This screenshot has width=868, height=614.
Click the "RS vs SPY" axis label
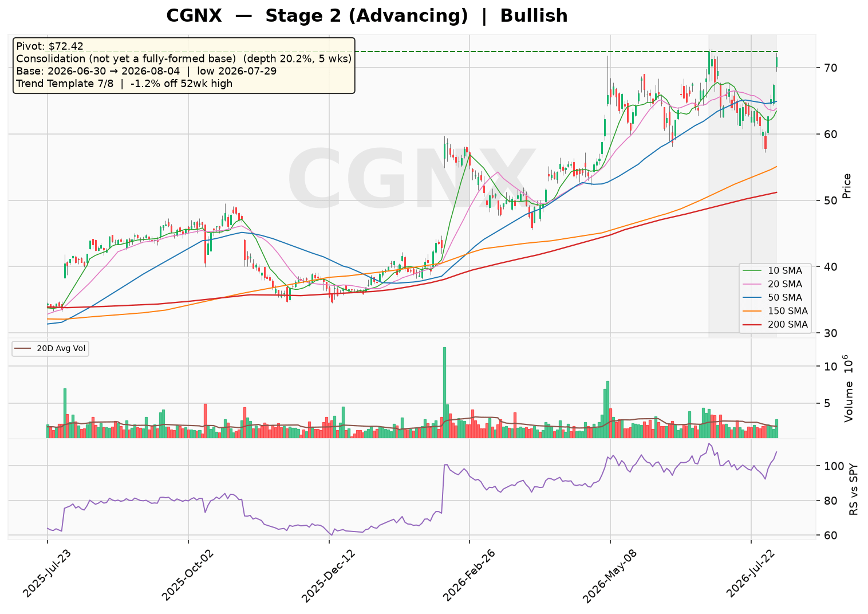tap(854, 489)
